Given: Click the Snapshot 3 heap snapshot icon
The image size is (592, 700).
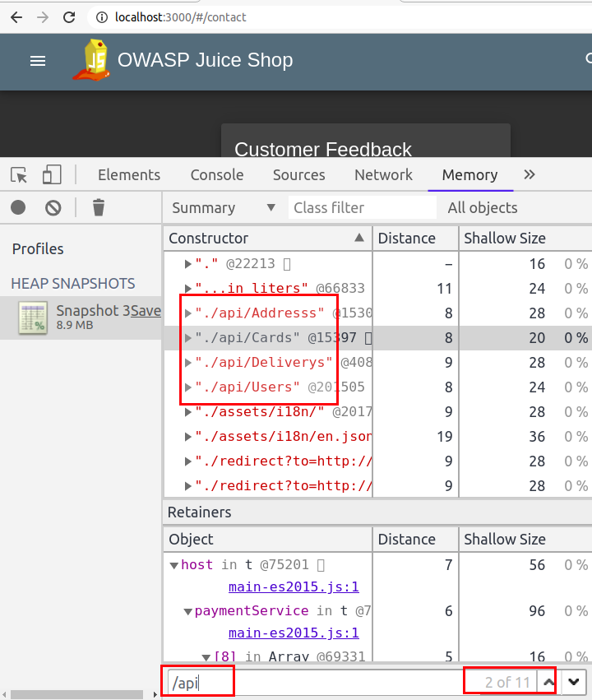Looking at the screenshot, I should (33, 318).
